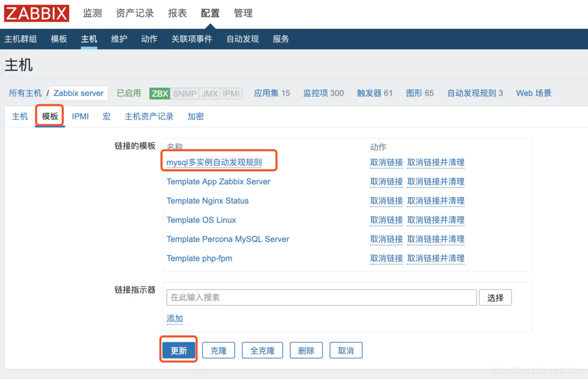Click 取消链接并清理 for Template php-fpm
Viewport: 588px width, 379px height.
(x=436, y=258)
